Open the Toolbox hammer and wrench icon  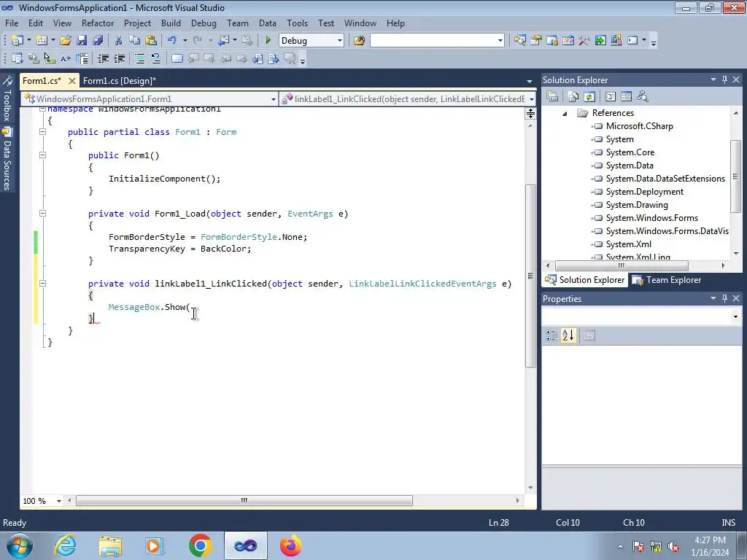click(x=584, y=41)
